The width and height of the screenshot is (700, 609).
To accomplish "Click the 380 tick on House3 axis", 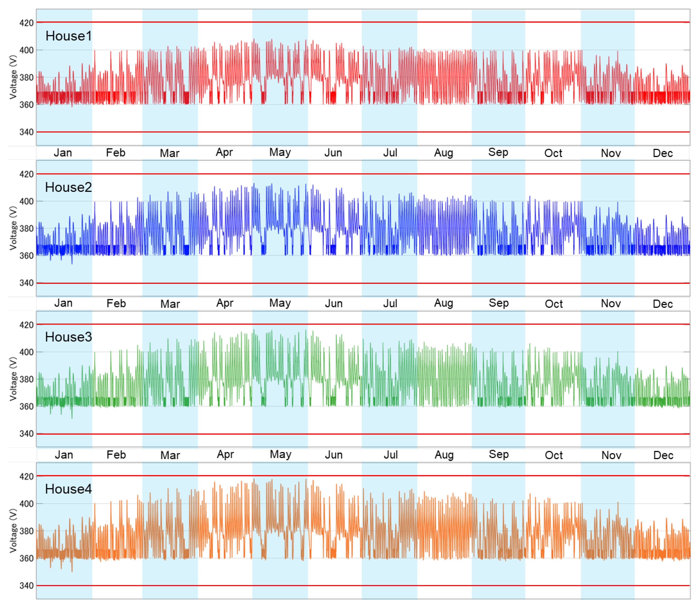I will point(26,379).
